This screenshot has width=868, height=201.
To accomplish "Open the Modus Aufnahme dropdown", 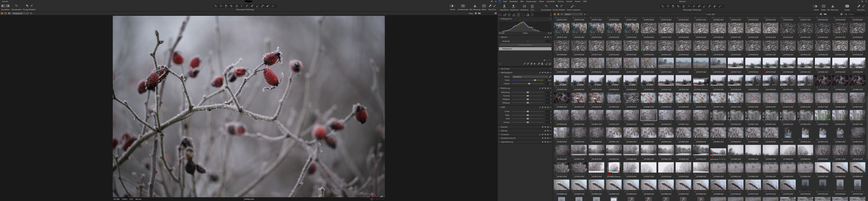I will coord(530,77).
